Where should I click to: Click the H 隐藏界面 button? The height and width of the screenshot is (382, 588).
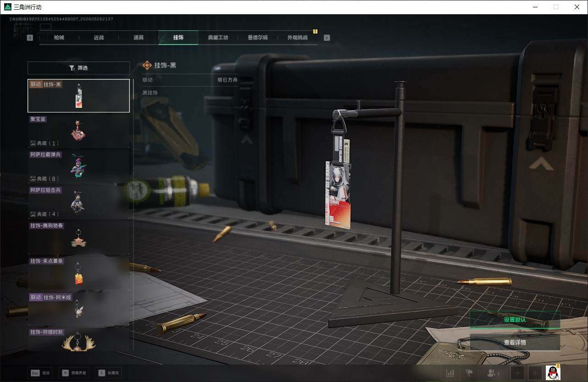tap(73, 373)
